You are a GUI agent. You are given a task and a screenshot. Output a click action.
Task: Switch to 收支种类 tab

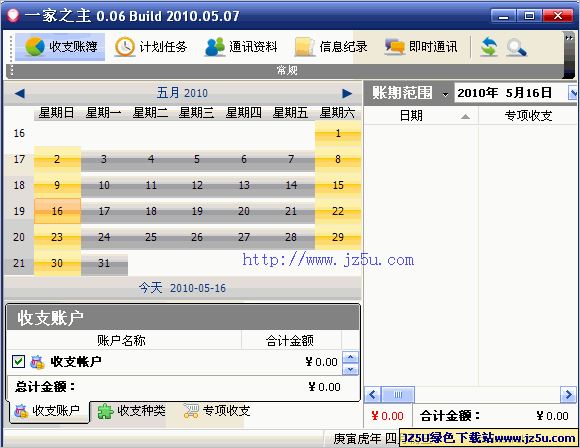131,411
